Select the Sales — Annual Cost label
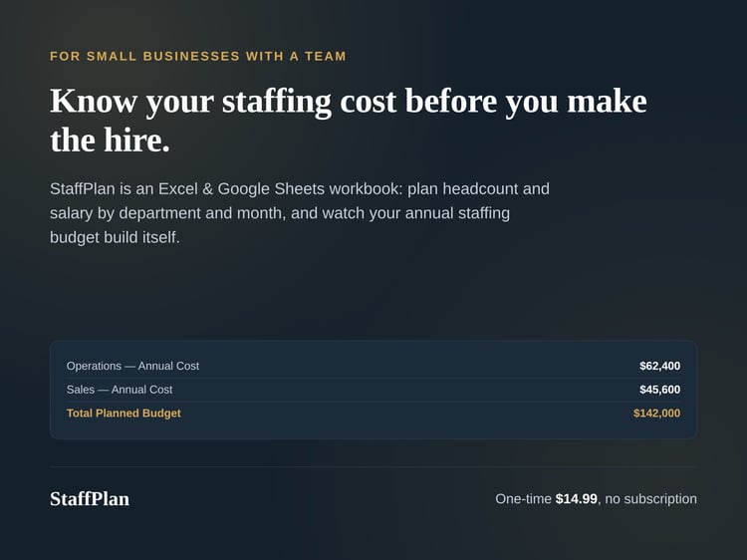 tap(120, 390)
